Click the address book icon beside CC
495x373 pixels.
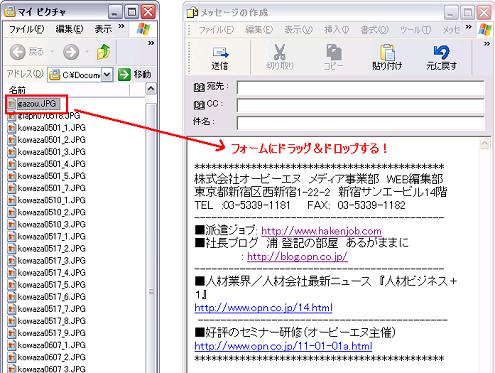(199, 105)
